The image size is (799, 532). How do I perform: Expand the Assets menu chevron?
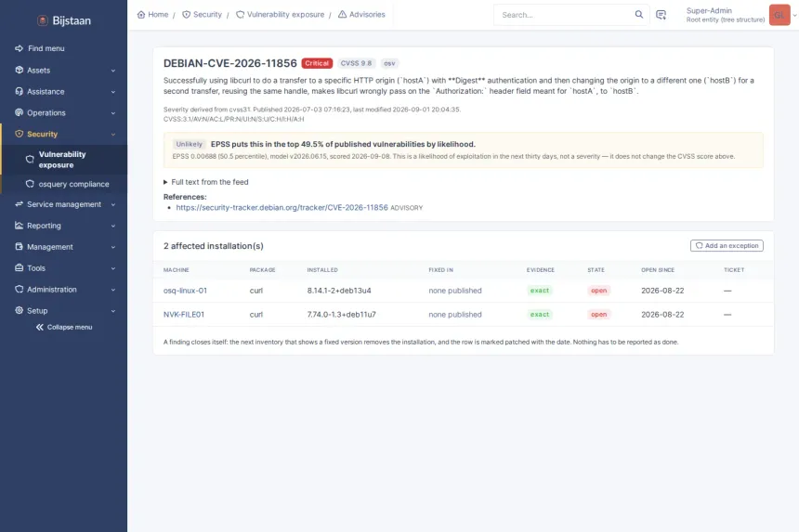point(113,71)
